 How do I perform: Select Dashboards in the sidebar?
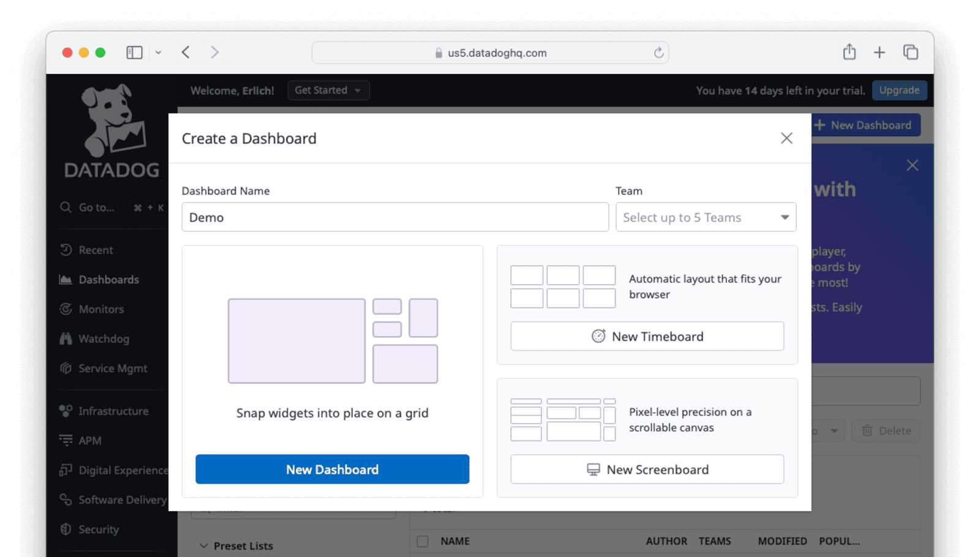point(108,280)
